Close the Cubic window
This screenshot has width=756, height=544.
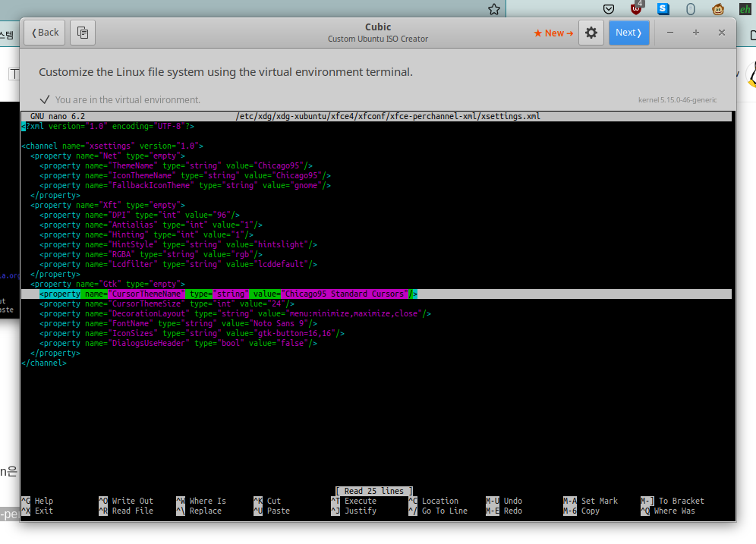click(x=722, y=33)
